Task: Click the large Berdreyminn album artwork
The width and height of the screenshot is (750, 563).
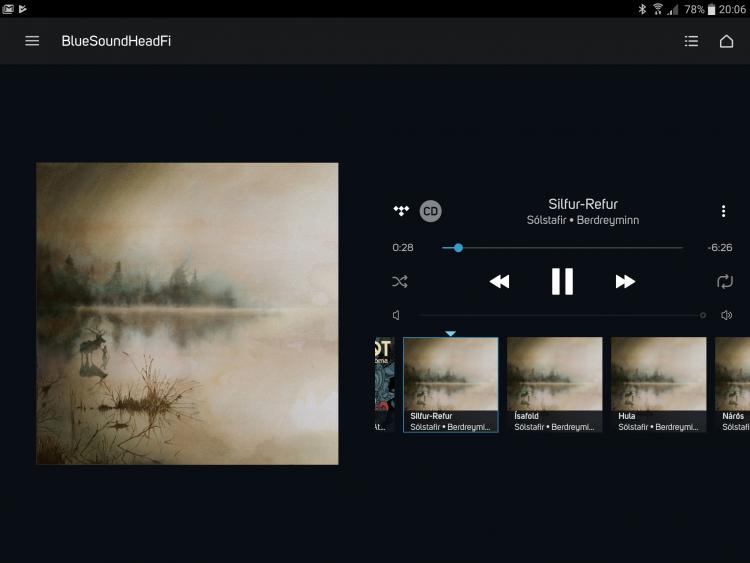Action: point(187,314)
